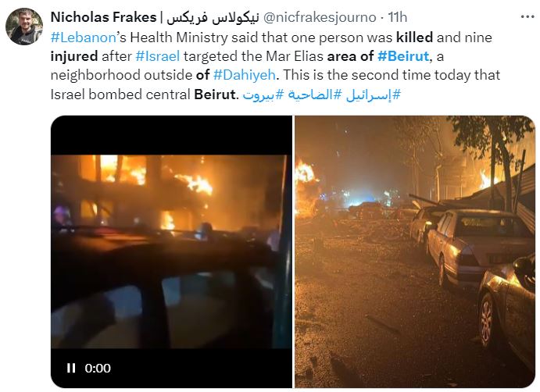
Task: Open the 11h timestamp link
Action: click(x=398, y=17)
